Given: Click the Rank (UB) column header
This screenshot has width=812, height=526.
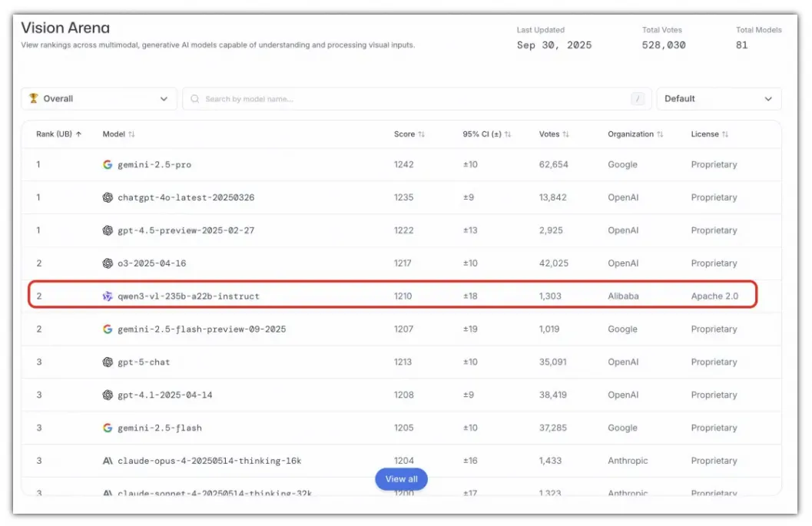Looking at the screenshot, I should 58,134.
